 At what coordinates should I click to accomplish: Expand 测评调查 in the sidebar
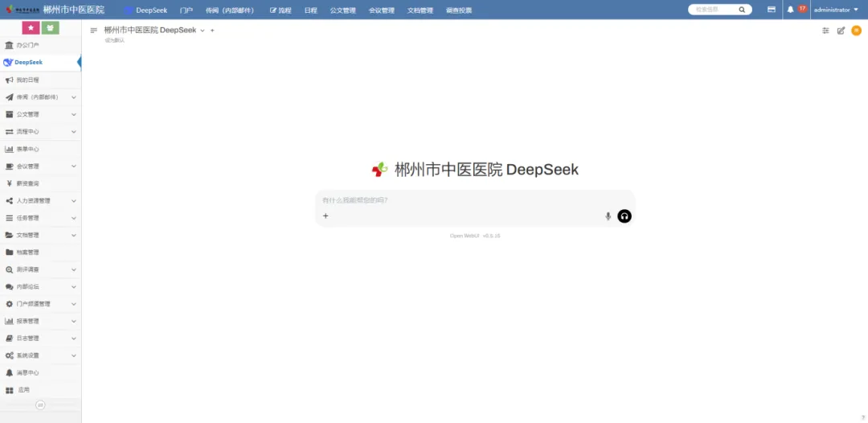pyautogui.click(x=40, y=269)
